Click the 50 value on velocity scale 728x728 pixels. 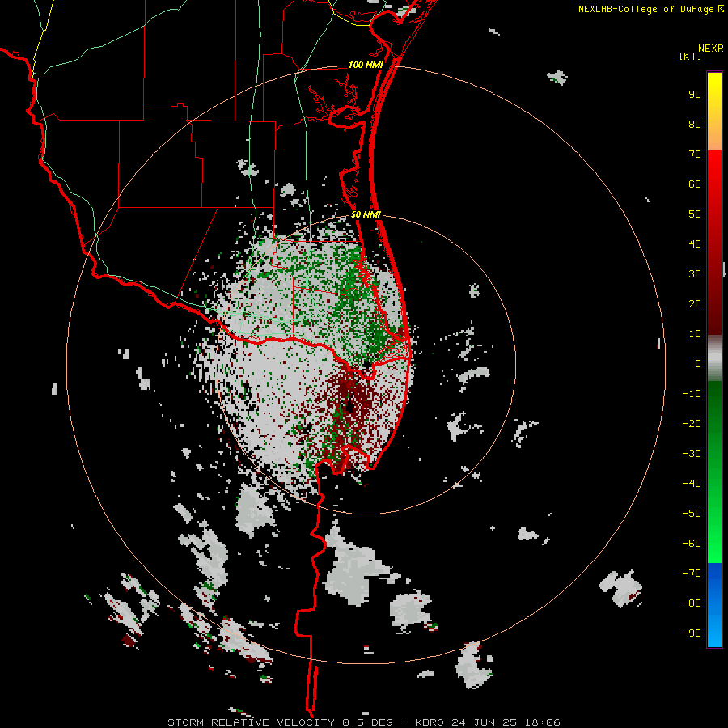695,214
